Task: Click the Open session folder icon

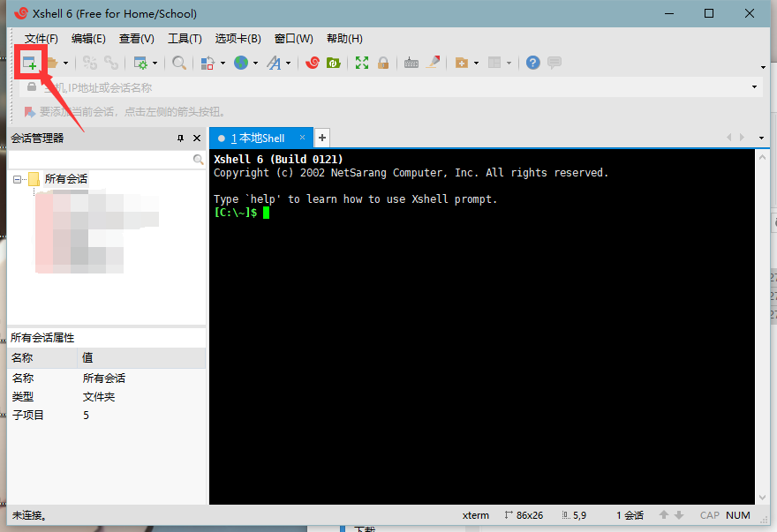Action: (52, 63)
